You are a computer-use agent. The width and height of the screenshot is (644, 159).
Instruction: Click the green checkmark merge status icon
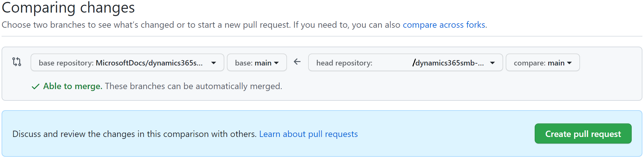[35, 87]
